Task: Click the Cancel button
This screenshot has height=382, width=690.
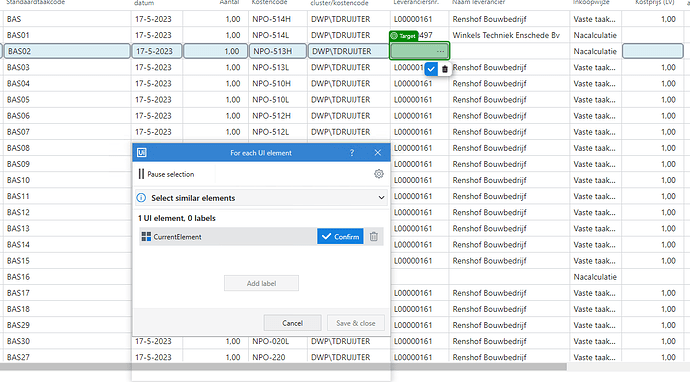Action: 292,323
